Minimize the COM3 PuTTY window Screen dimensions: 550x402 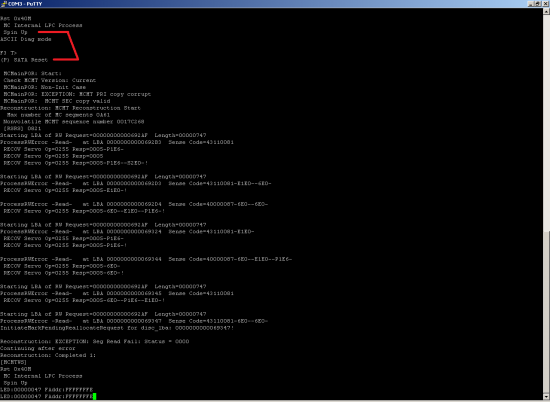click(x=530, y=4)
